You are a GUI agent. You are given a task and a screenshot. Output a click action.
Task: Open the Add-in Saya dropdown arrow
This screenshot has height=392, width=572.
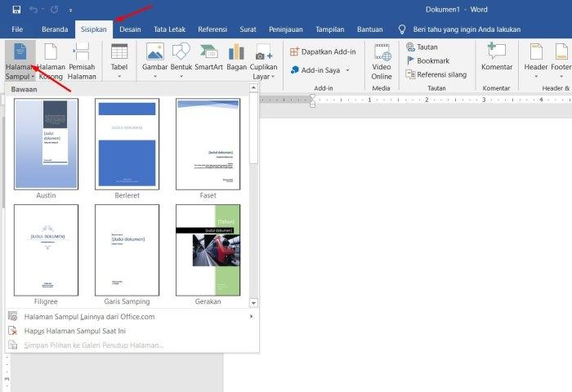pyautogui.click(x=347, y=70)
